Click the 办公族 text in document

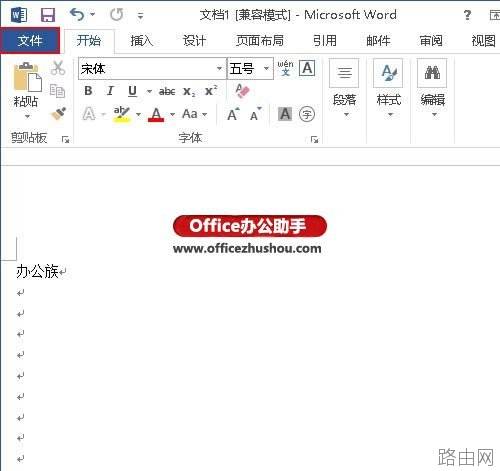37,271
